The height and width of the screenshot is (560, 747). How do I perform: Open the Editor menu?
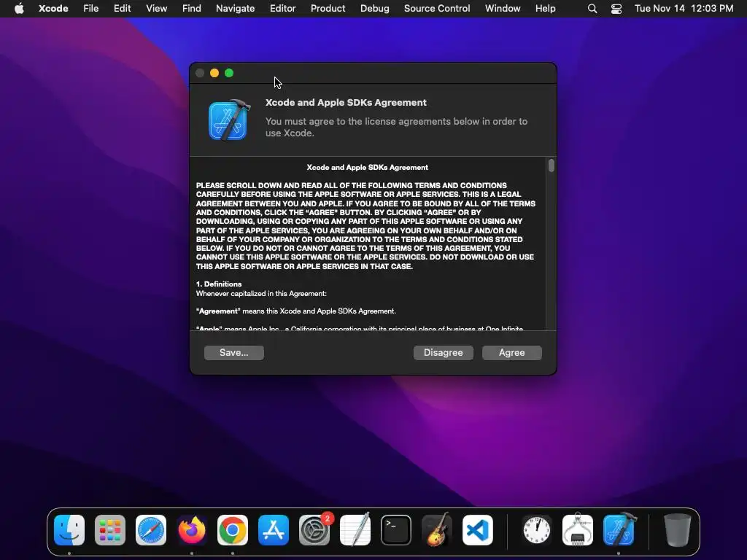coord(283,9)
